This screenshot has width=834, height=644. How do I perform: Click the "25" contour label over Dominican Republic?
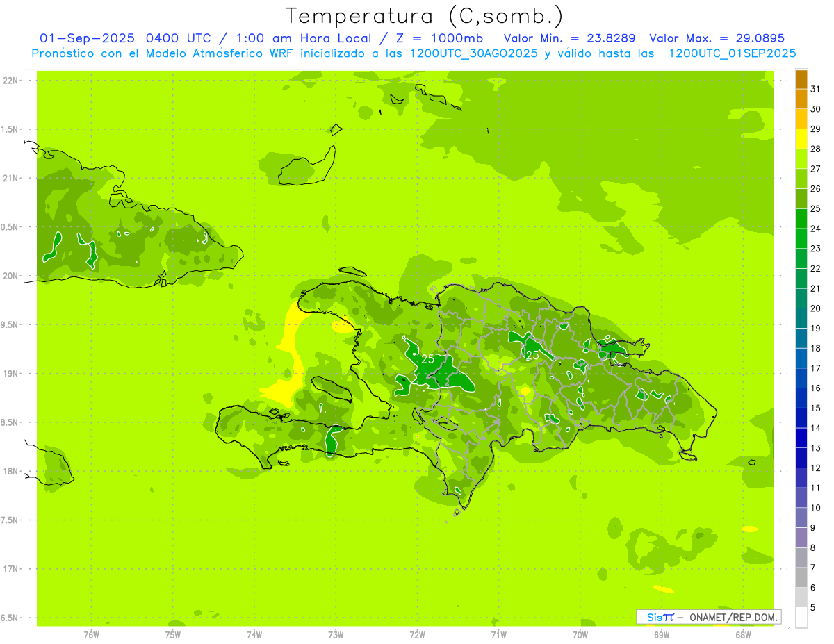(x=532, y=355)
